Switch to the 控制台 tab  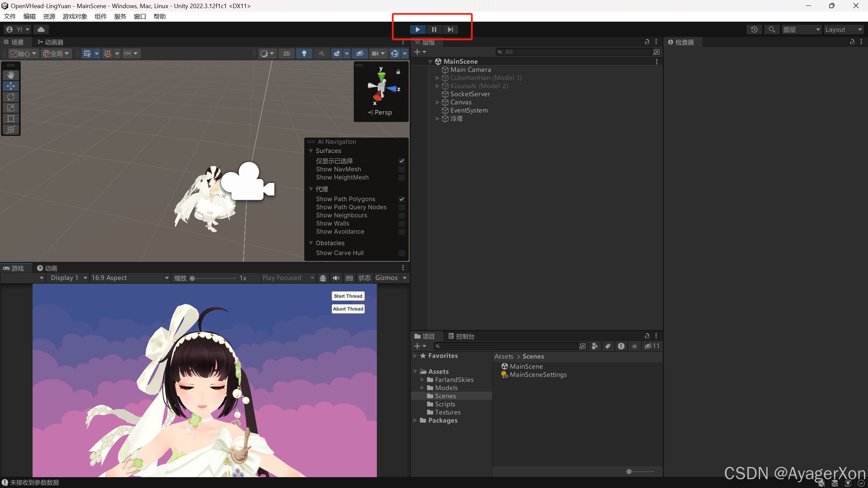click(x=461, y=336)
